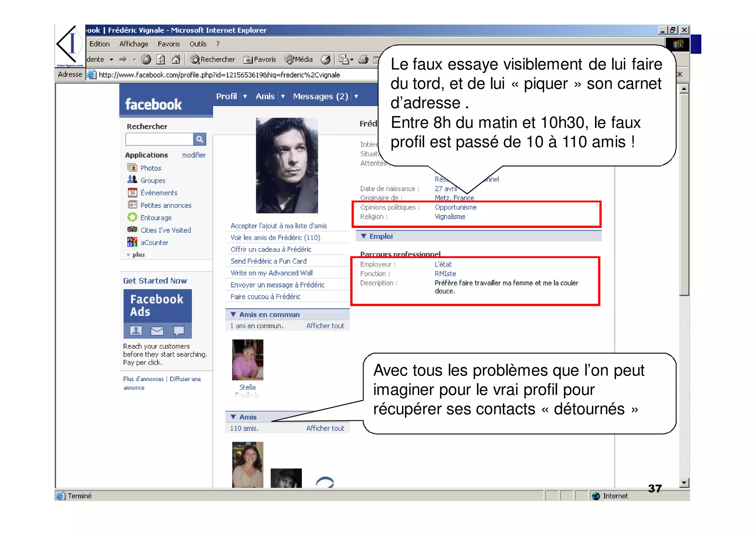Click the Facebook Ads speech bubble icon
This screenshot has width=756, height=534.
pos(179,331)
